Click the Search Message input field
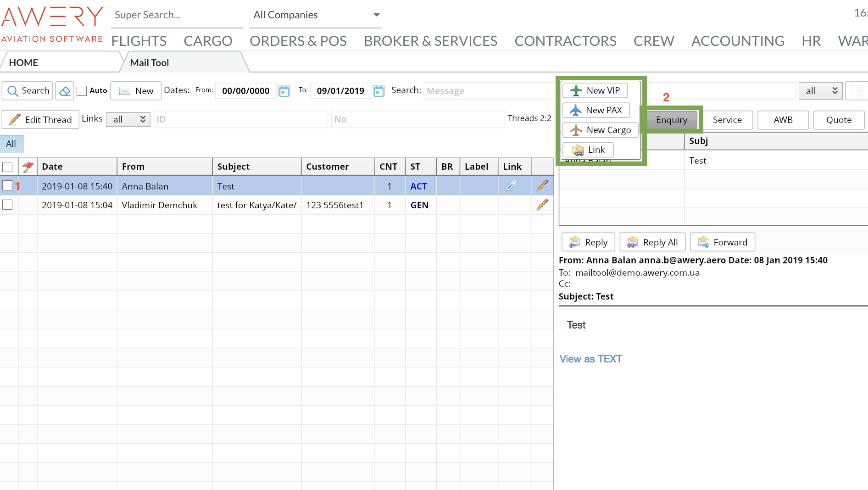Screen dimensions: 868x490 (x=489, y=91)
